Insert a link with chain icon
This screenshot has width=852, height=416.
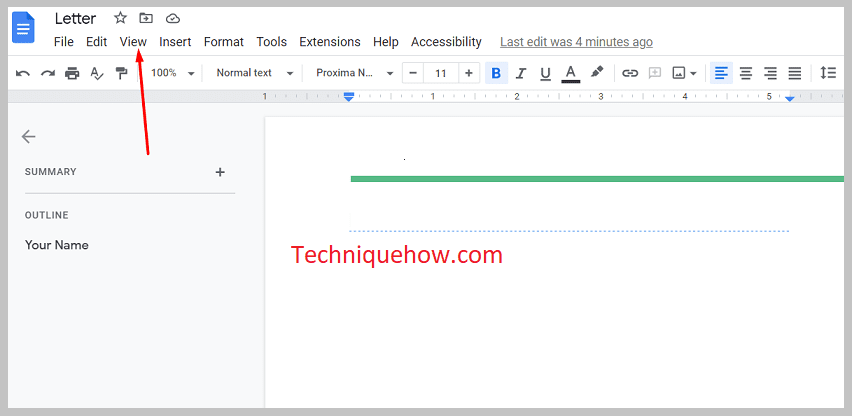630,73
